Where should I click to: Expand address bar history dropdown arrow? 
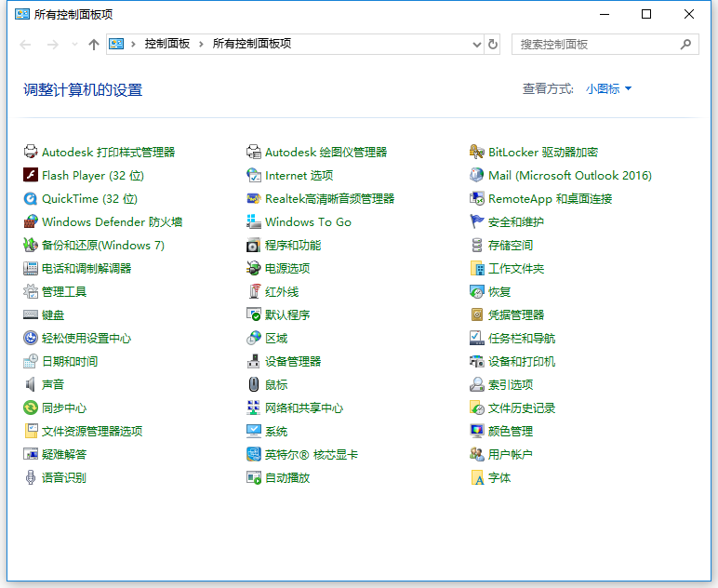point(477,45)
